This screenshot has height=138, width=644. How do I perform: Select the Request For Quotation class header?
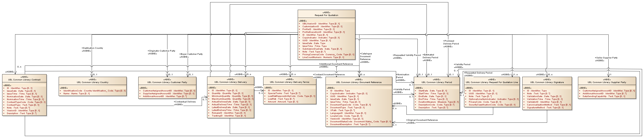pos(326,15)
